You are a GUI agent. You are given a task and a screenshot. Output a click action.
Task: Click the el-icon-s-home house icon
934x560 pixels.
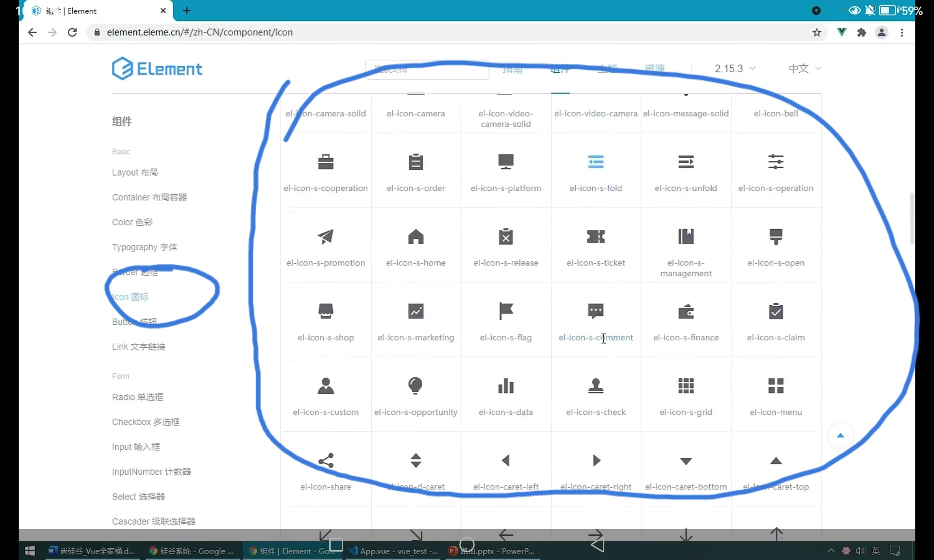[416, 237]
